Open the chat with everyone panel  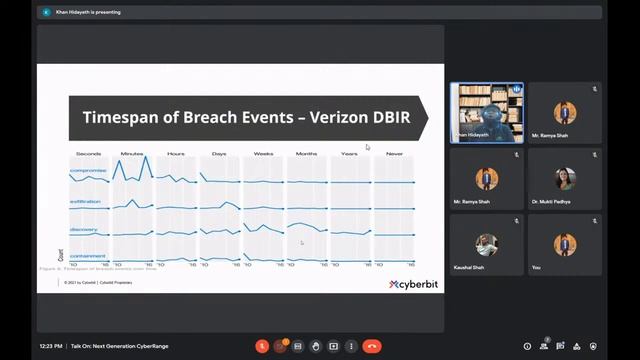560,346
